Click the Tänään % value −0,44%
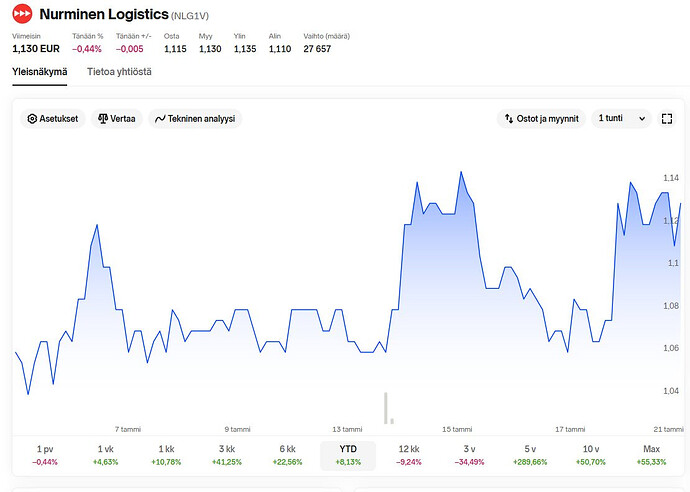The image size is (690, 492). pyautogui.click(x=87, y=49)
